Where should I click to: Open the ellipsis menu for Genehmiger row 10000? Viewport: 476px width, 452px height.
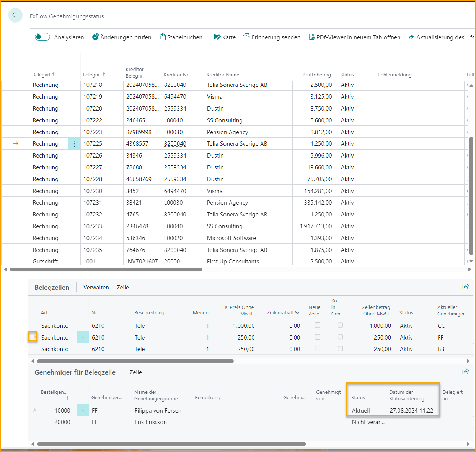click(x=83, y=410)
